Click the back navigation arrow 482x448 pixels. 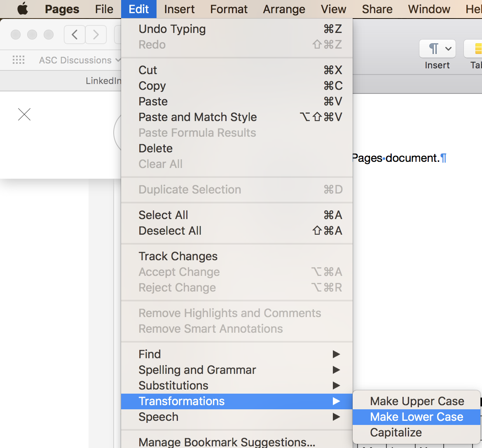tap(75, 35)
